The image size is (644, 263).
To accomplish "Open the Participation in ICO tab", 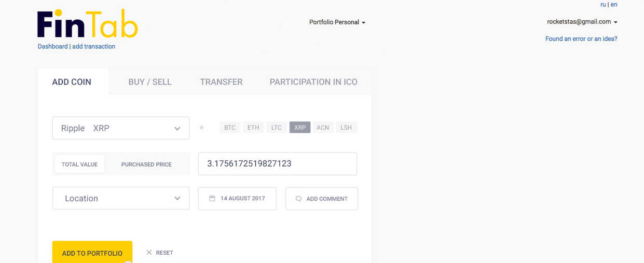I will pos(313,82).
